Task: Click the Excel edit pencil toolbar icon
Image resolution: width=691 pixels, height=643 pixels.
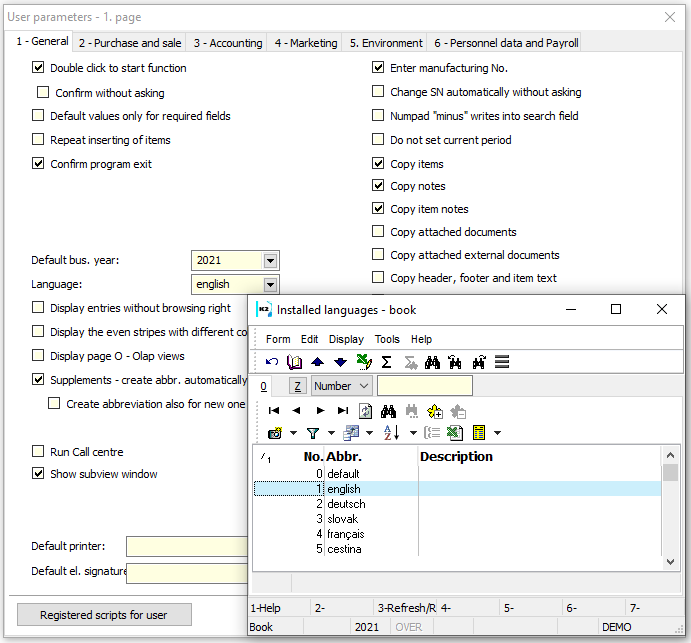Action: (364, 362)
